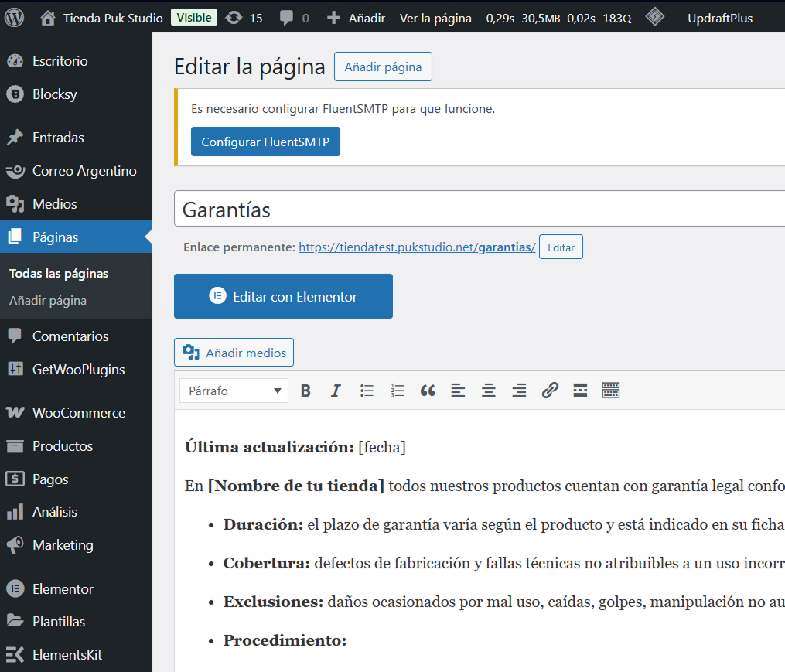Insert or edit link icon
Image resolution: width=785 pixels, height=672 pixels.
tap(550, 391)
